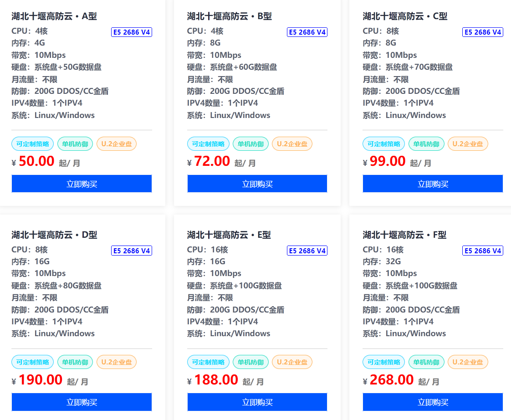Click 可定制策略 tag in A型 card

point(33,144)
